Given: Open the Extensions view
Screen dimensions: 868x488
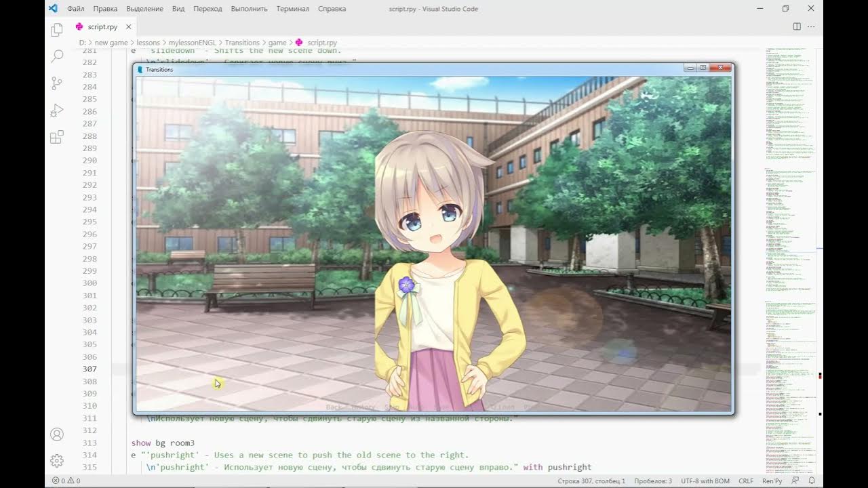Looking at the screenshot, I should click(x=57, y=137).
